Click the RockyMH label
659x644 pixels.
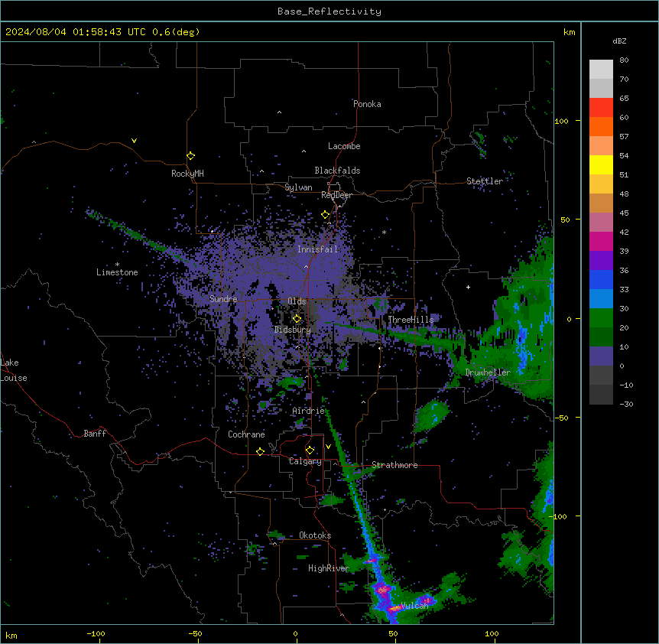pyautogui.click(x=187, y=174)
